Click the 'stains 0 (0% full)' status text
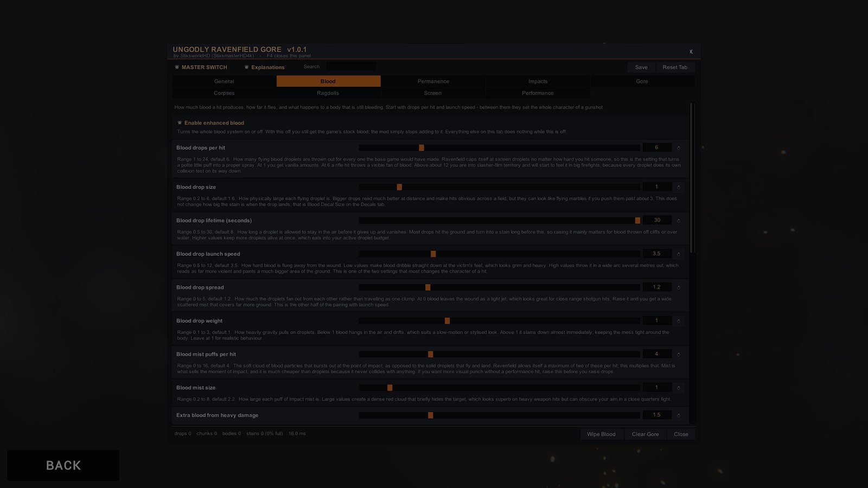The image size is (868, 488). click(x=265, y=434)
